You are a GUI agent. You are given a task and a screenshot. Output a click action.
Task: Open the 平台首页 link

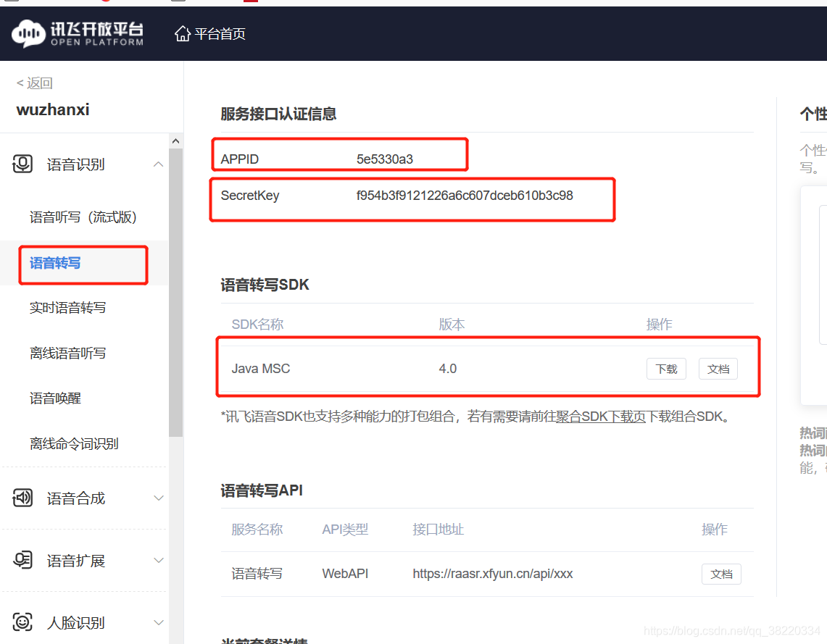(220, 34)
